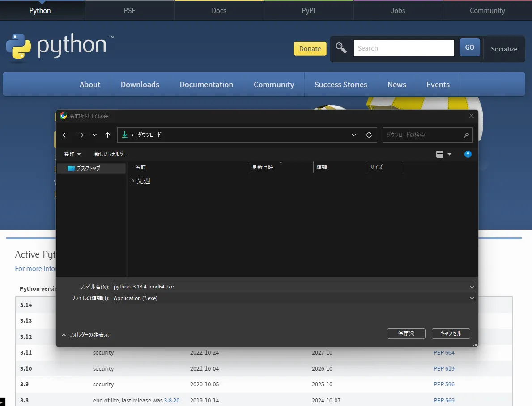
Task: Click the magnifier icon beside Search field
Action: point(341,48)
